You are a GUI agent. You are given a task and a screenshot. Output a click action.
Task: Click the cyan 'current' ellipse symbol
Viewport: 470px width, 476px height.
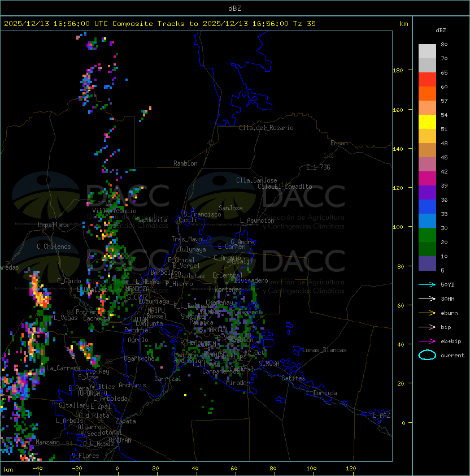pyautogui.click(x=427, y=355)
